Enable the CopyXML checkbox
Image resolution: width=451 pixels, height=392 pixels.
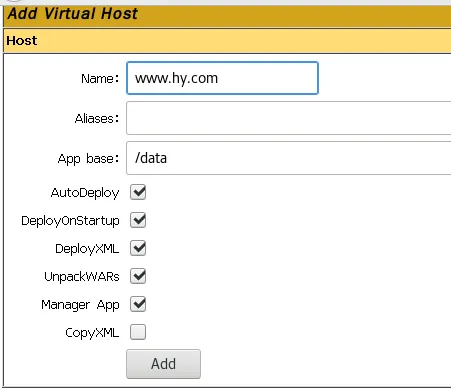(x=138, y=332)
